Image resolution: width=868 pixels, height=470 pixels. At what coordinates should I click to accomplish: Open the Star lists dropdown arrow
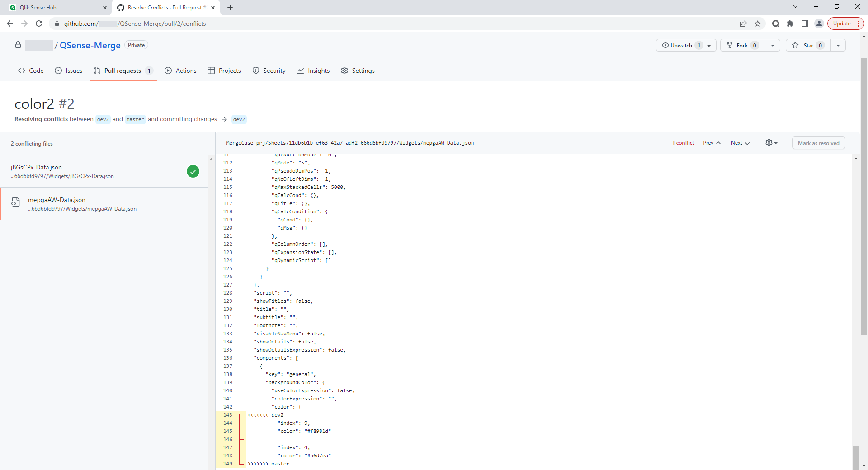pos(838,45)
